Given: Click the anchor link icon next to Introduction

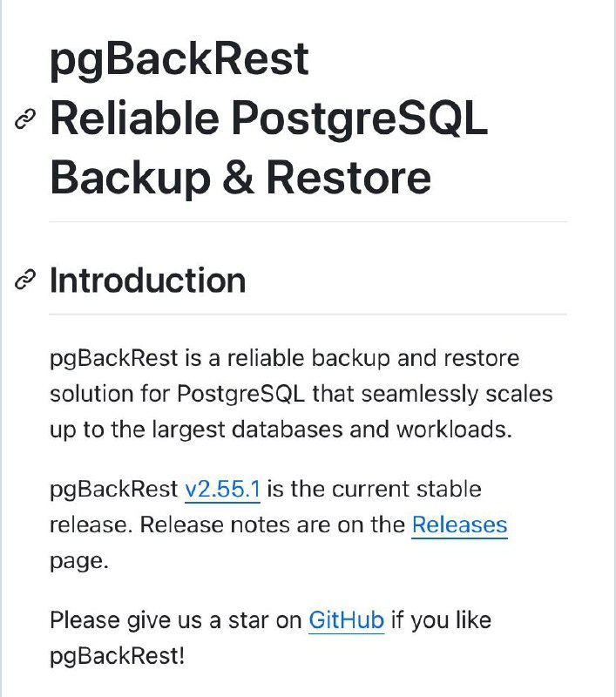Looking at the screenshot, I should coord(25,280).
